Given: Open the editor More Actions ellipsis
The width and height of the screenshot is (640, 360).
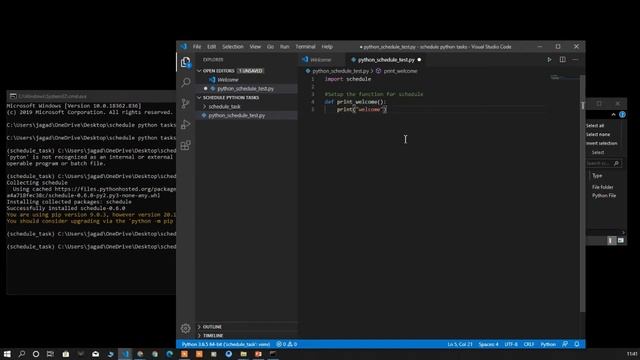Looking at the screenshot, I should point(575,60).
